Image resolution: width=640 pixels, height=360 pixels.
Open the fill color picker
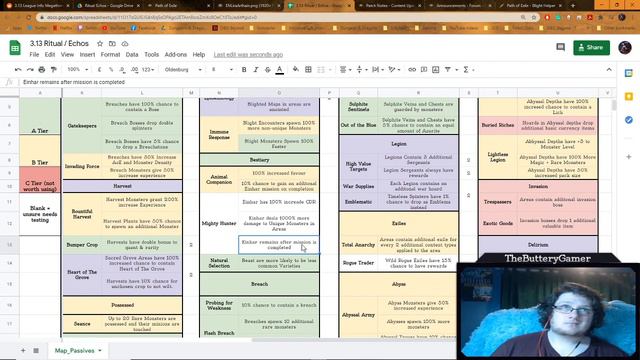(x=296, y=70)
